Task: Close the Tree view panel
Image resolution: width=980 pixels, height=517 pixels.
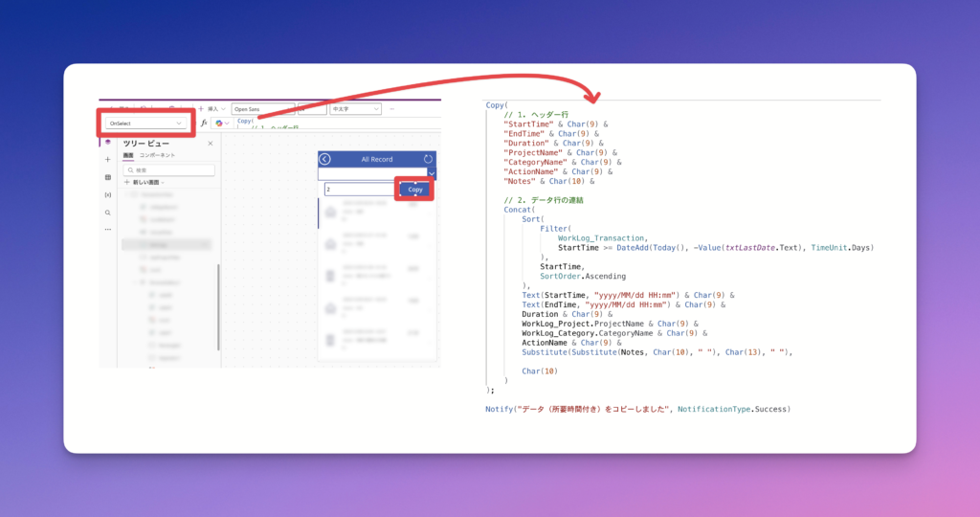Action: click(209, 143)
